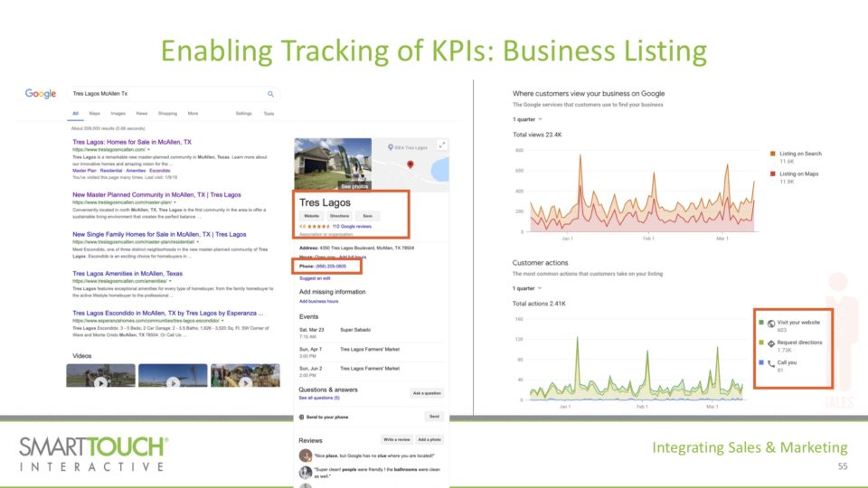
Task: Open 'Tres Lagos Amenities in McAllen, Texas' result
Action: coord(127,273)
